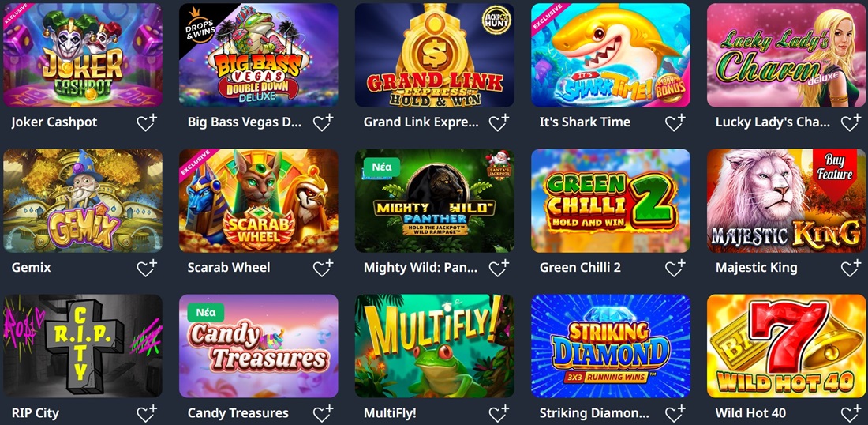Open the Grand Link Express thumbnail
Screen dimensions: 868x425
(435, 55)
